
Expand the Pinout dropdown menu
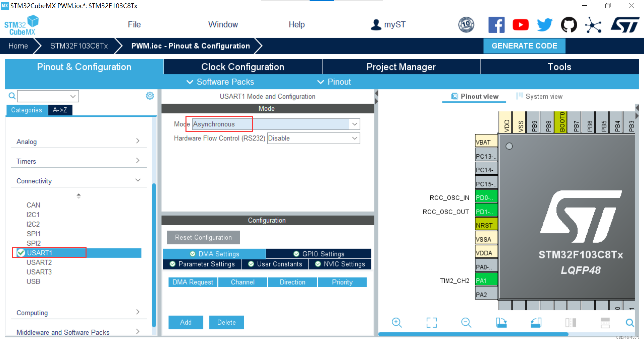pos(334,82)
